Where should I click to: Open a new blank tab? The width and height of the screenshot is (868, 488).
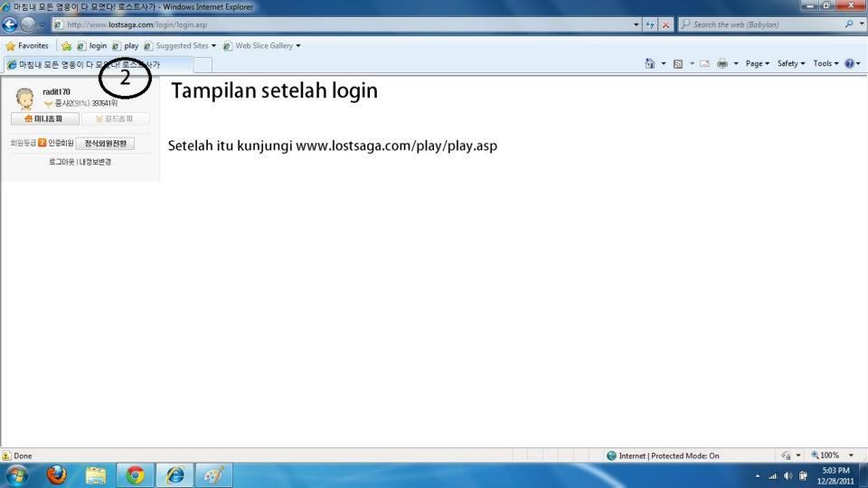[203, 65]
